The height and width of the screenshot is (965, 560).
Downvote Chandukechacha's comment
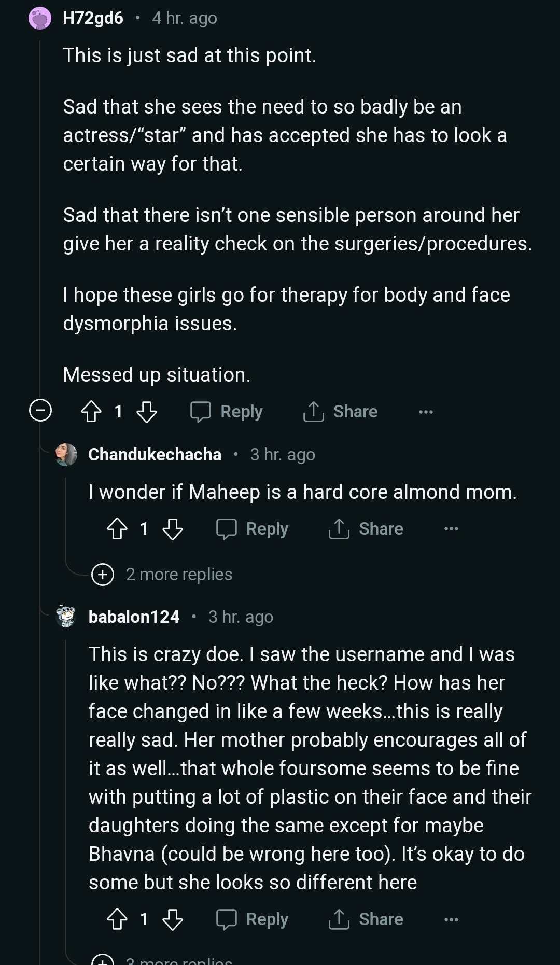pos(173,529)
